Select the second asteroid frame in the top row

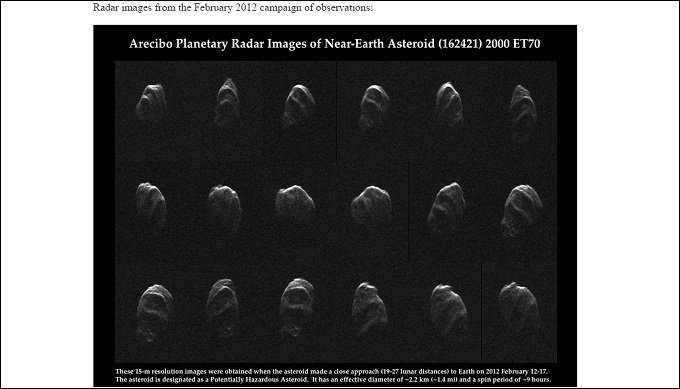tap(228, 102)
